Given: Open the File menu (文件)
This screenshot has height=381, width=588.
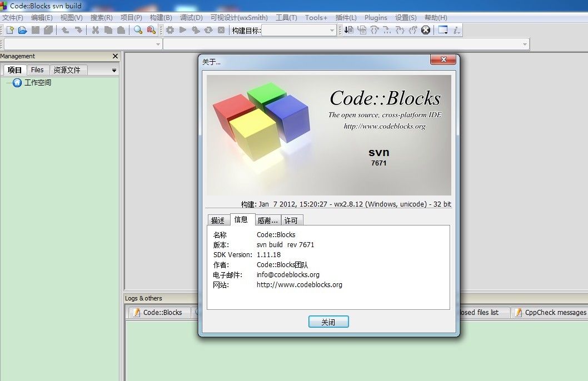Looking at the screenshot, I should pyautogui.click(x=13, y=18).
